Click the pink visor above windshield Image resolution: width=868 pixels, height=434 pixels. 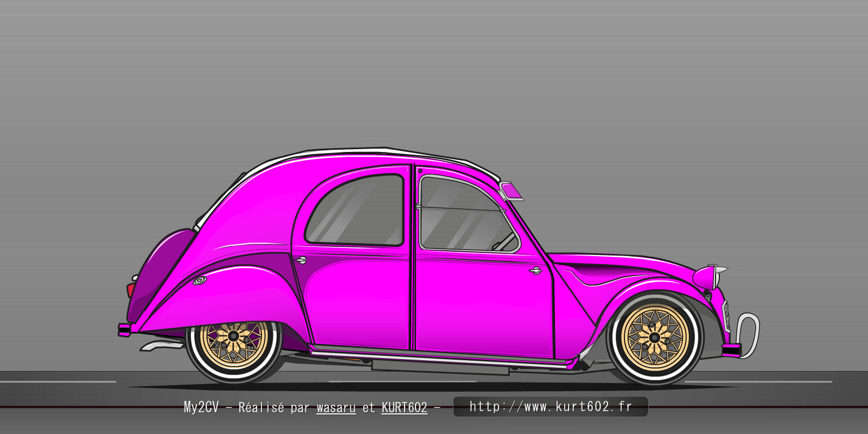(x=511, y=190)
